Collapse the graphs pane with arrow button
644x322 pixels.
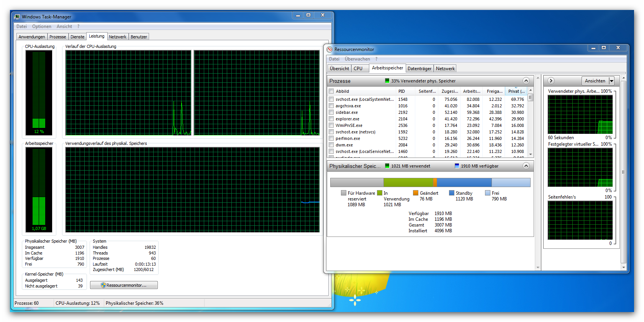551,80
